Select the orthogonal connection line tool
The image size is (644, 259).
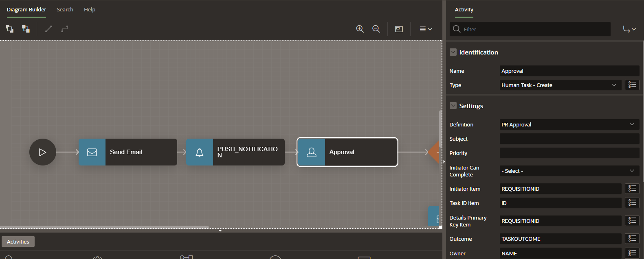pyautogui.click(x=65, y=29)
